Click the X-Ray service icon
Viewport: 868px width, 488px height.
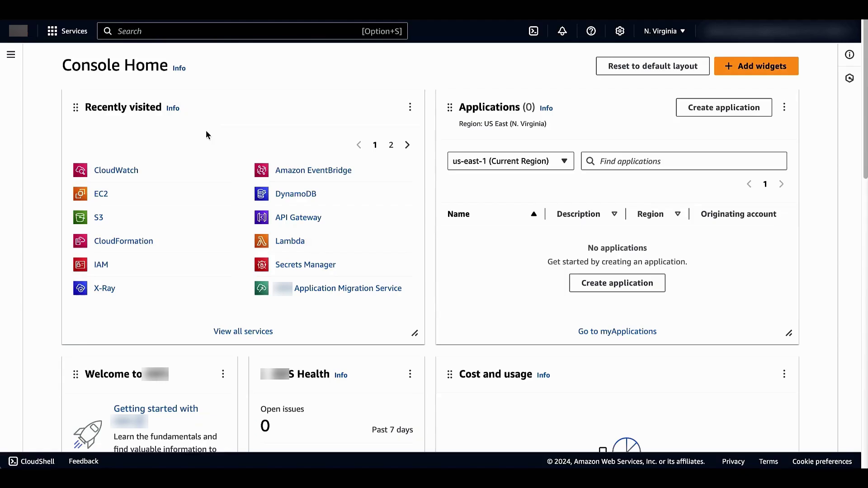(x=80, y=288)
